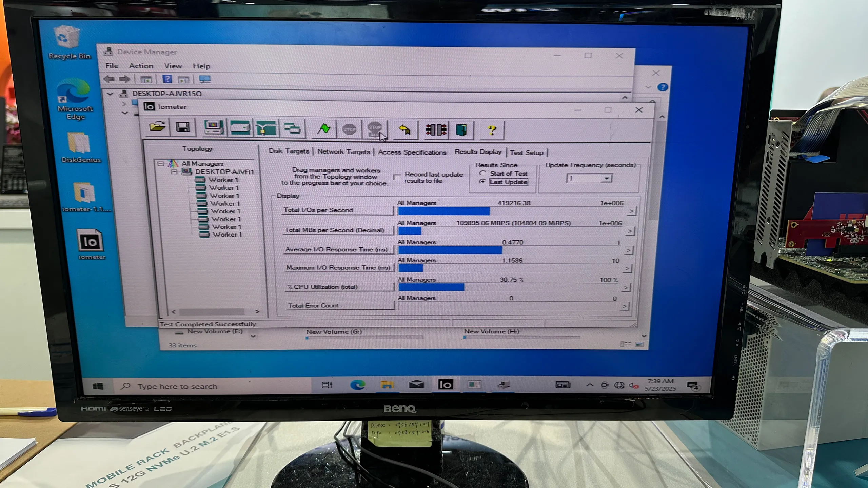The image size is (868, 488).
Task: Click the Total Error Count button
Action: (x=340, y=305)
